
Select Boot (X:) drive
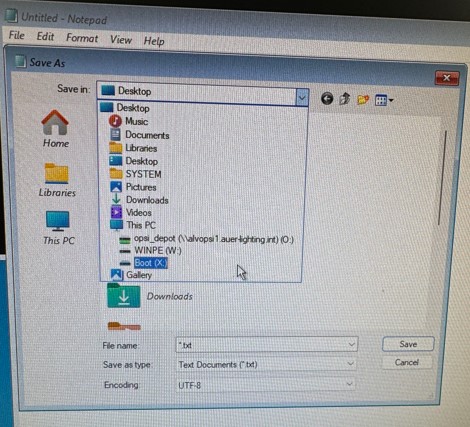[x=202, y=263]
